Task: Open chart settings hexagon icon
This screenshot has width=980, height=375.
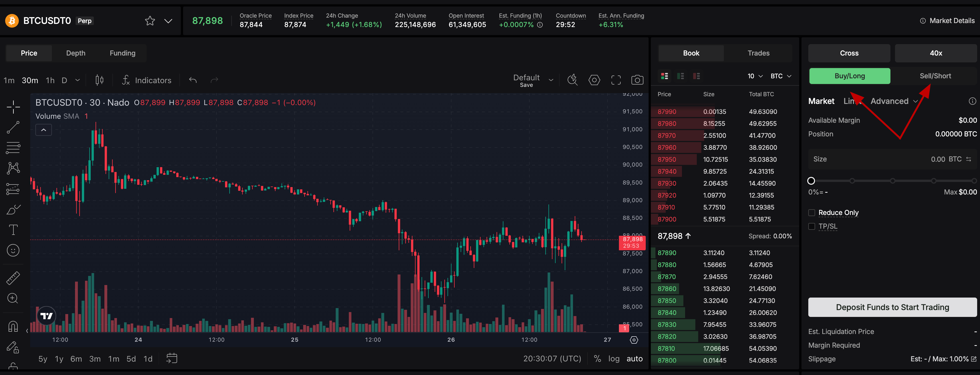Action: (594, 80)
